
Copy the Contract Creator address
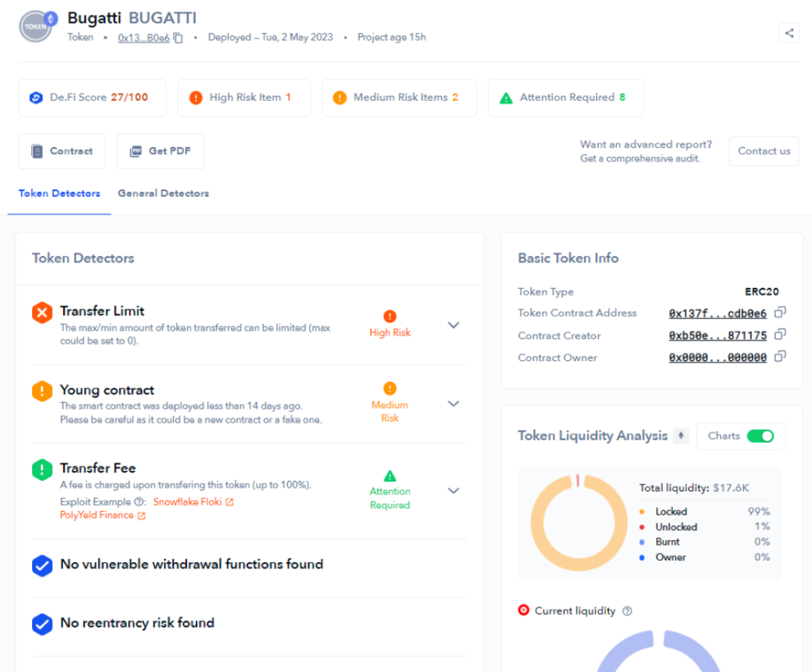780,335
